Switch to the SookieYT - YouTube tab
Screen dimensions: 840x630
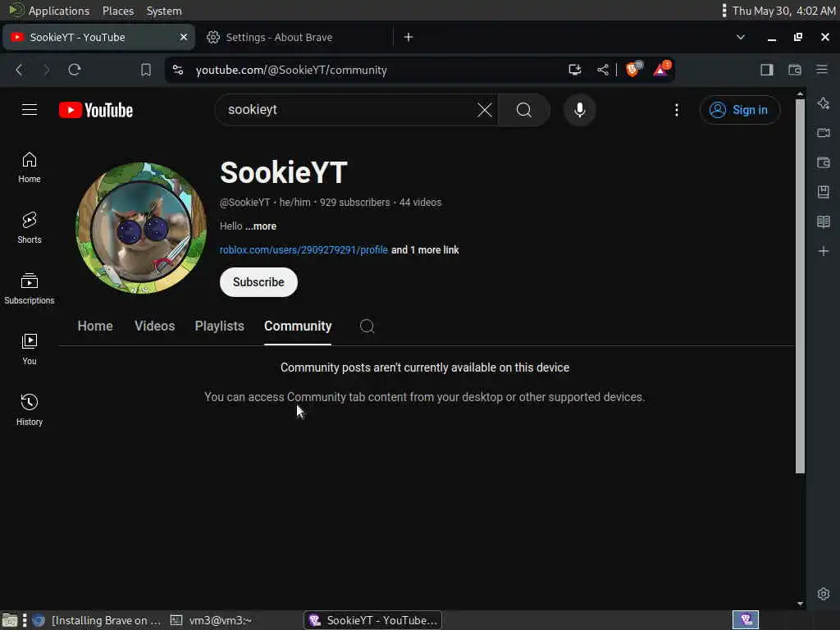98,37
